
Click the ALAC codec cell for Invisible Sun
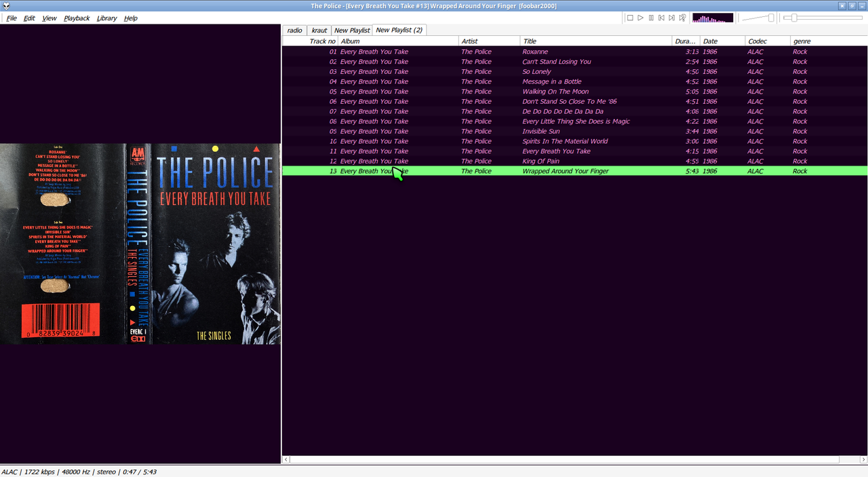click(x=755, y=132)
